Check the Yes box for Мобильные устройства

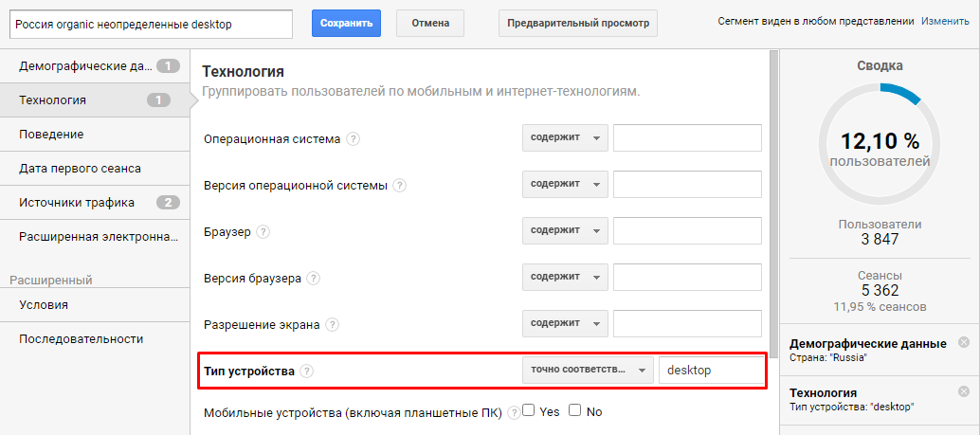click(529, 410)
